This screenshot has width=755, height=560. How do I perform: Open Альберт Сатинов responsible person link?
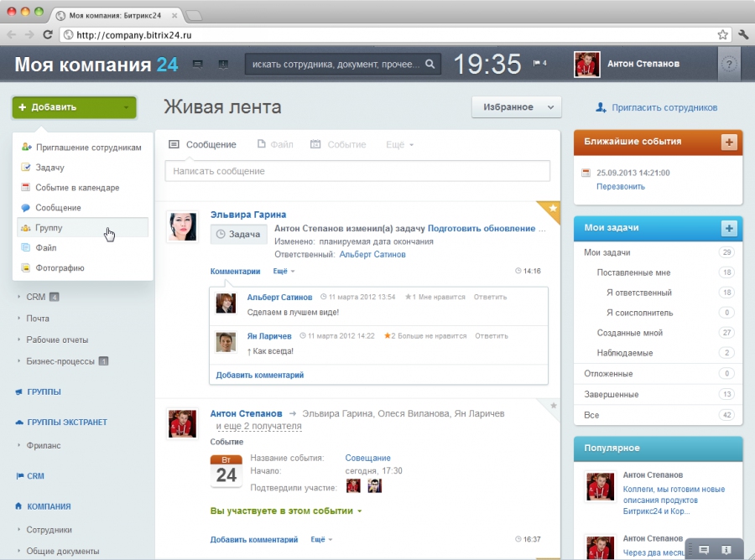click(x=372, y=255)
